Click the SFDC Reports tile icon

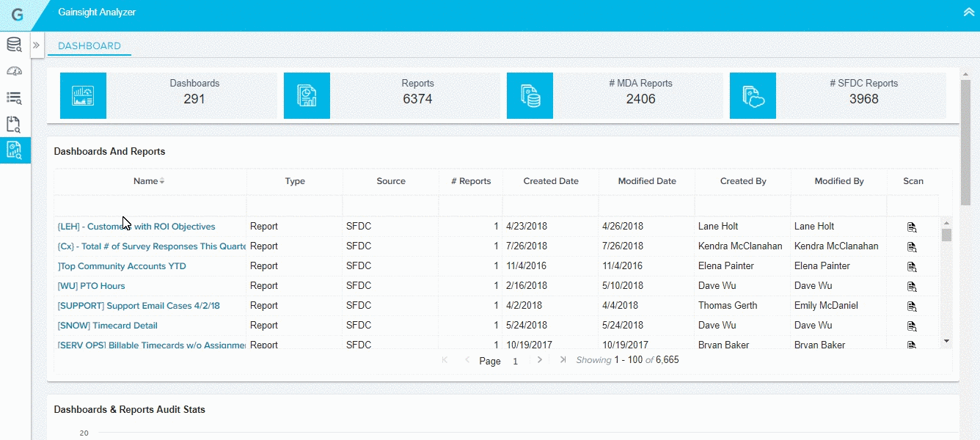(753, 95)
